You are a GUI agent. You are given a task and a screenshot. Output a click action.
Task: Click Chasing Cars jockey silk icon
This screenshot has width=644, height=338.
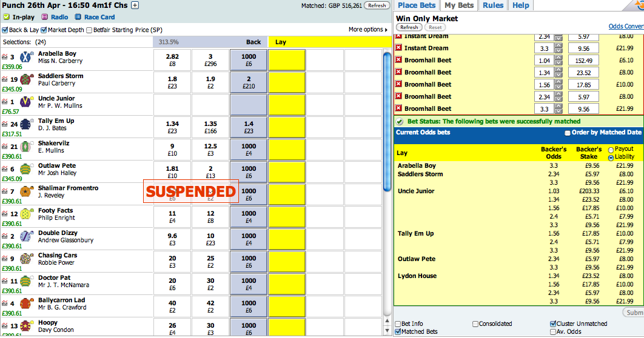point(27,259)
